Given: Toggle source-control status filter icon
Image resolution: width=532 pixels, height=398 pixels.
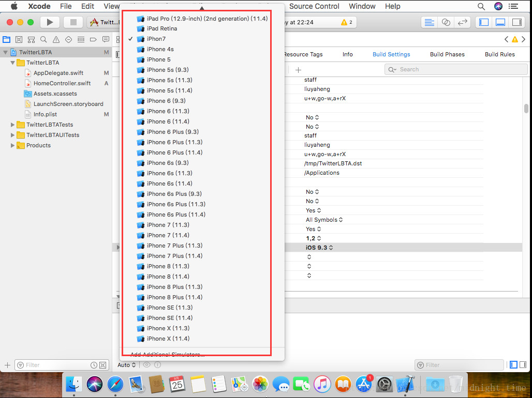Looking at the screenshot, I should point(103,365).
